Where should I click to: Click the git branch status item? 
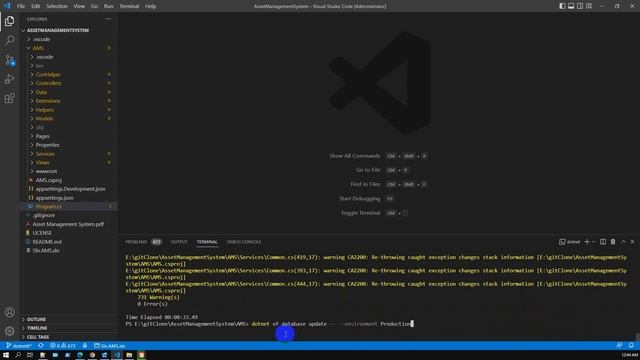(19, 346)
